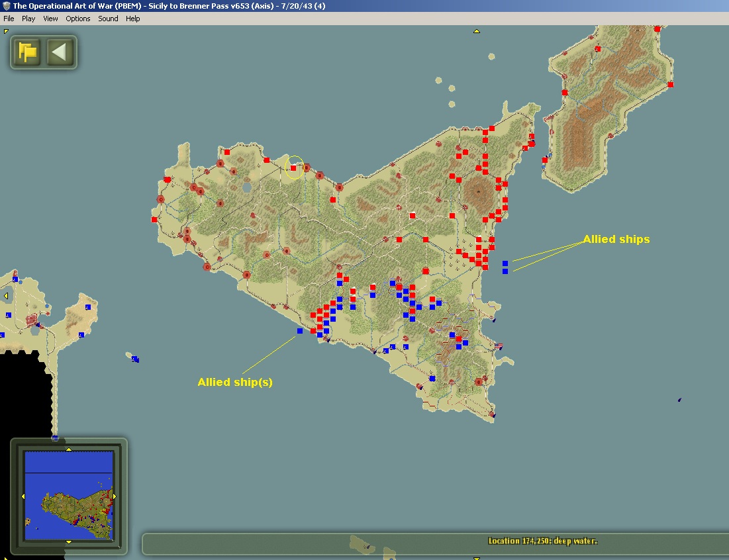
Task: Click the minimap up arrow
Action: [69, 449]
